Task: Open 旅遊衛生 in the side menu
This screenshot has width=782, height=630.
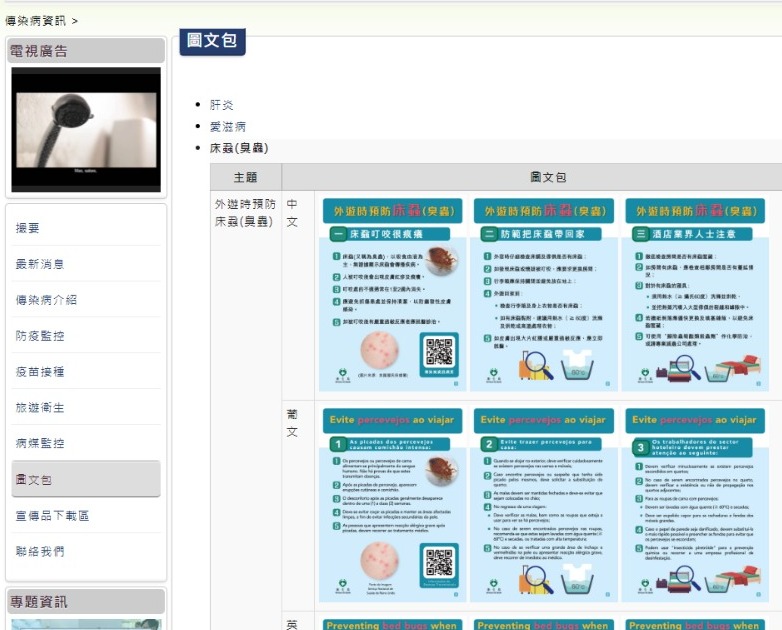Action: tap(40, 408)
